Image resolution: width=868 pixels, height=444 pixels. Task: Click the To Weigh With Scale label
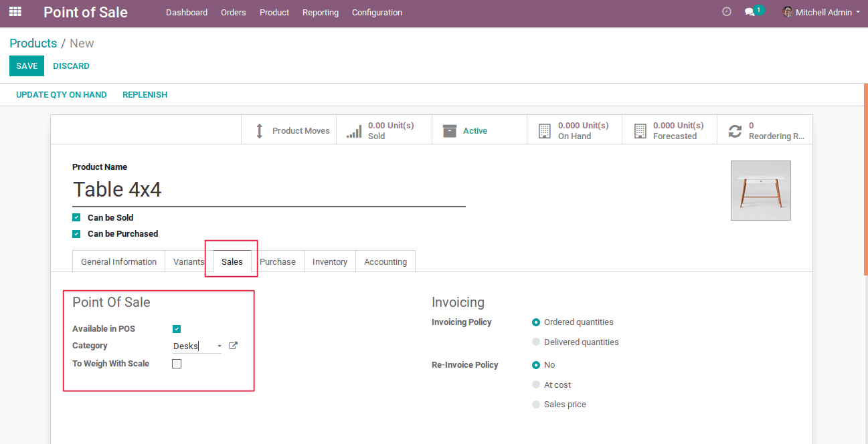pyautogui.click(x=111, y=364)
